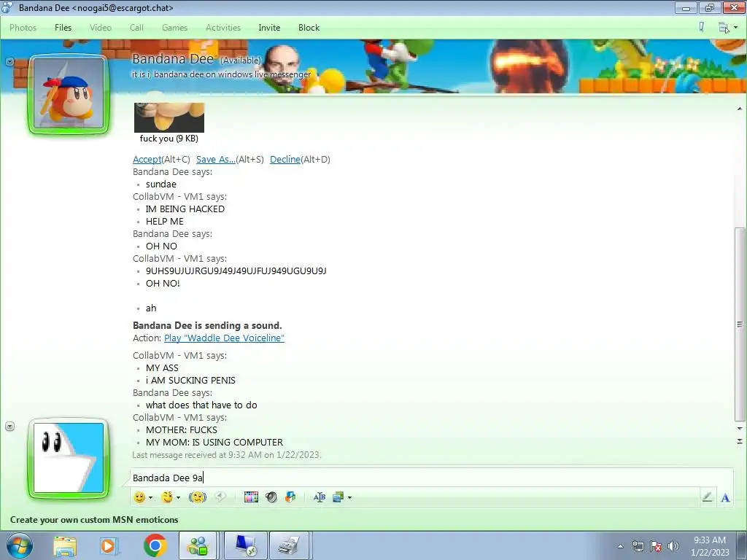
Task: Open the Photos menu item
Action: [23, 28]
